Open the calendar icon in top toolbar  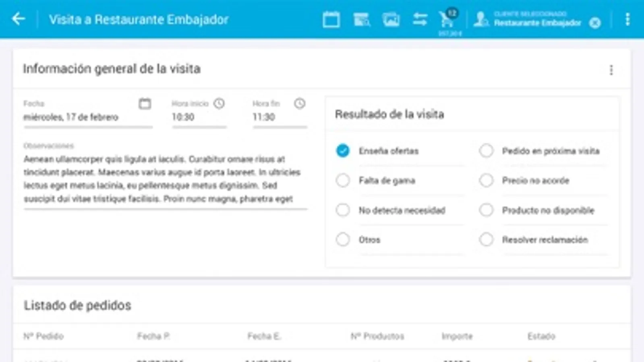[331, 20]
